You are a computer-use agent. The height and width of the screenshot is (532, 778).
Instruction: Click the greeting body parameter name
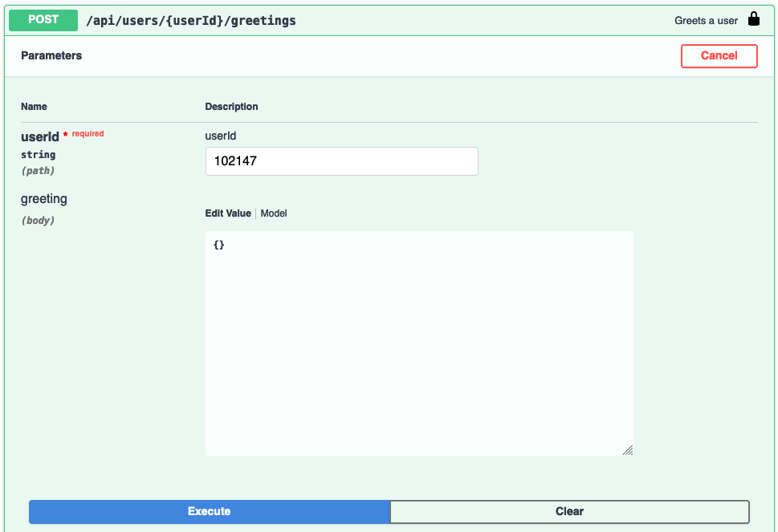point(43,198)
